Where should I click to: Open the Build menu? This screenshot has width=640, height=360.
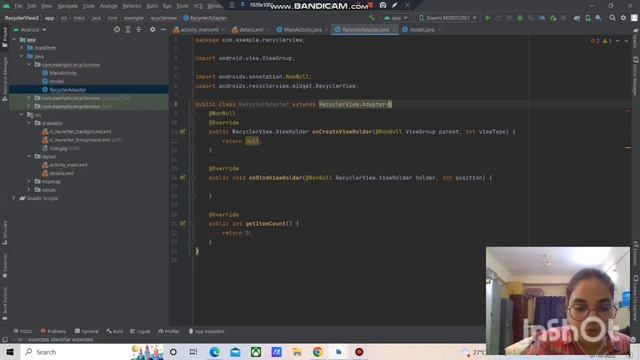152,6
